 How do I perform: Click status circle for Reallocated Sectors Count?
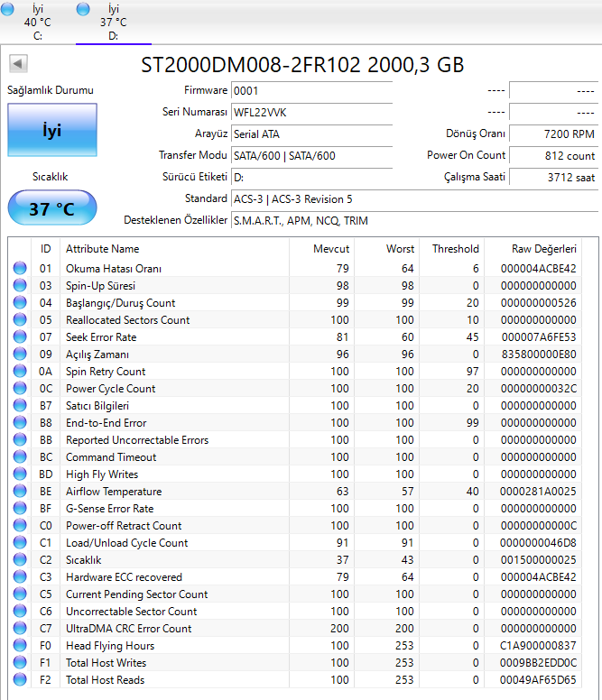[x=20, y=319]
